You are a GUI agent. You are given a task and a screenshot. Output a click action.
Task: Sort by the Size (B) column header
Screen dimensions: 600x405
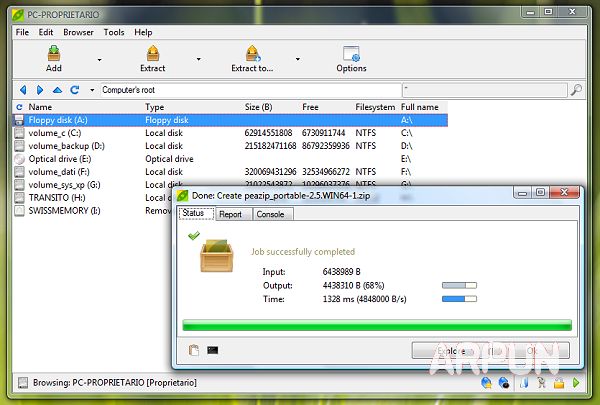[x=258, y=107]
